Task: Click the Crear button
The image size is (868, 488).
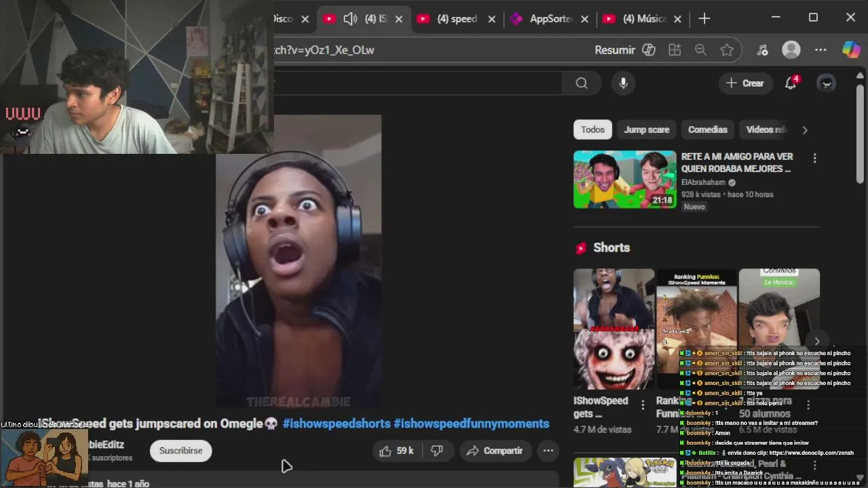Action: click(745, 83)
